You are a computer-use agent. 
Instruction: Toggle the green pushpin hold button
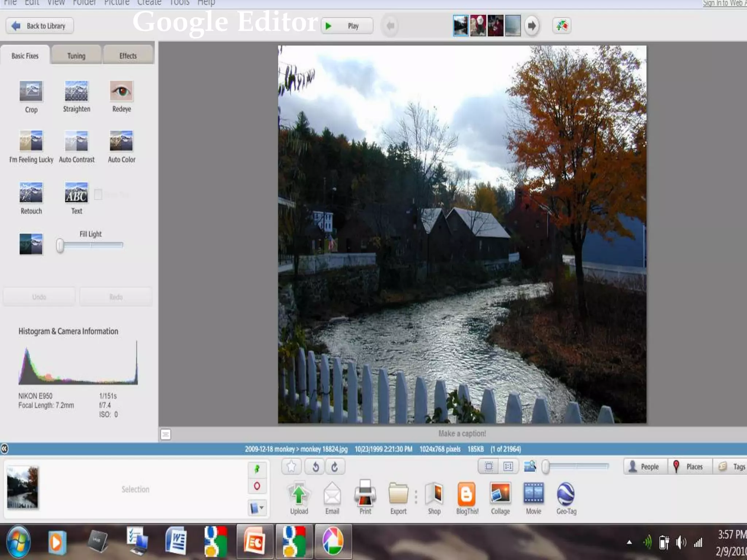257,469
